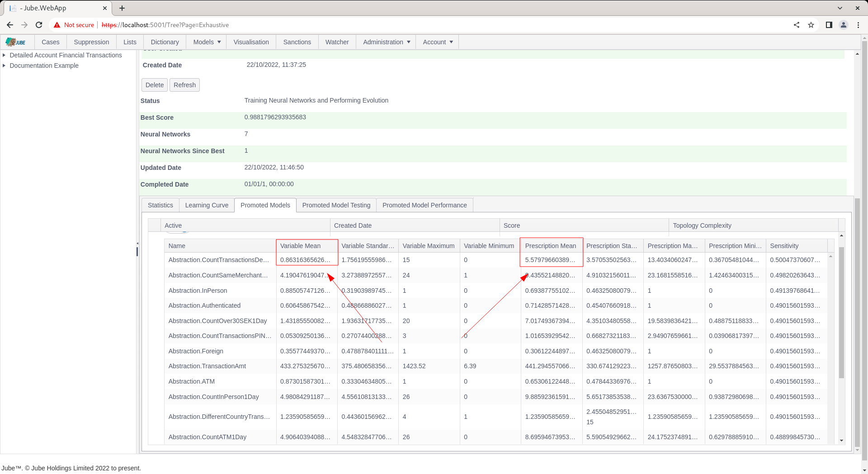Sort by Created Date column header
Viewport: 868px width, 474px height.
[415, 225]
